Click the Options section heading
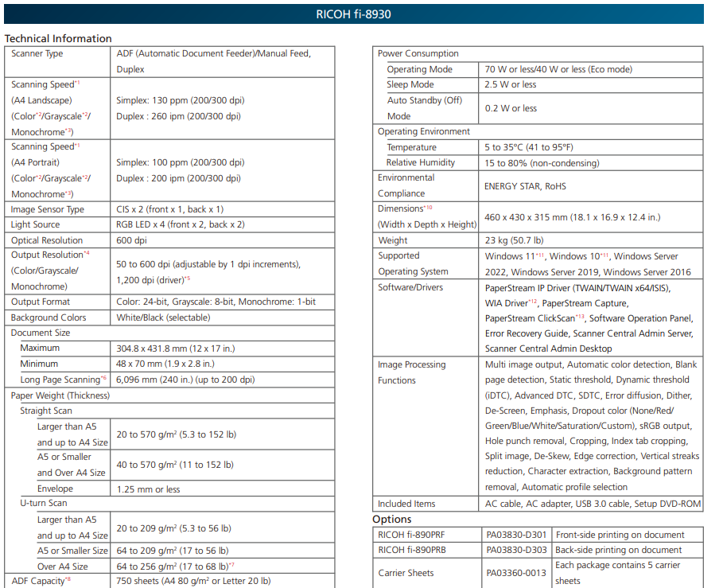 (392, 519)
